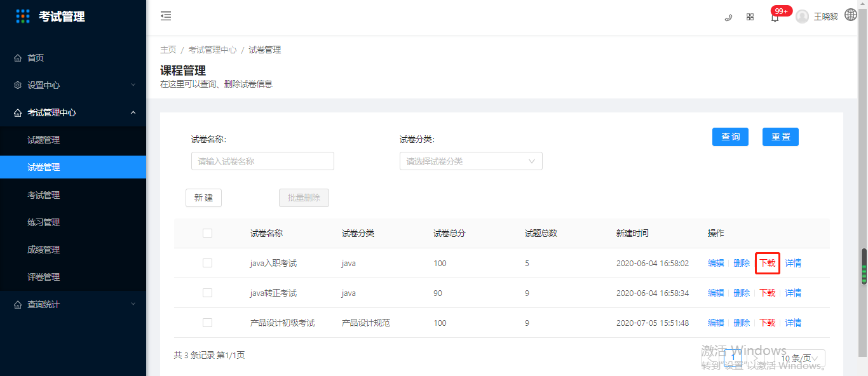Collapse the sidebar with the menu fold icon
Screen dimensions: 868x376
click(166, 16)
